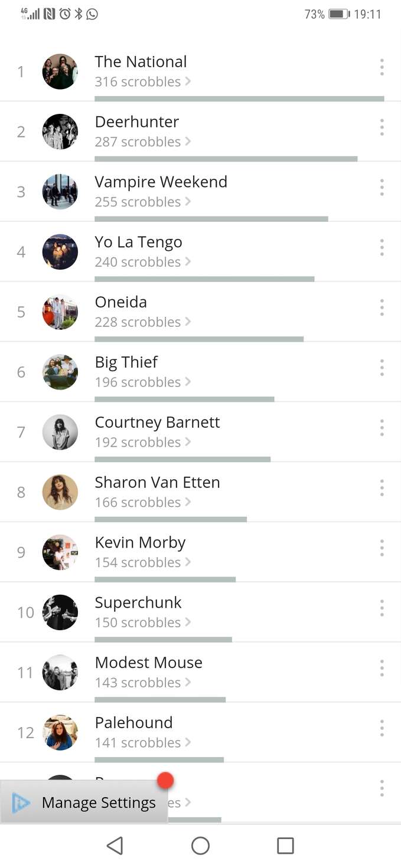This screenshot has width=401, height=868.
Task: Tap the red dot on Manage Settings
Action: click(x=165, y=780)
